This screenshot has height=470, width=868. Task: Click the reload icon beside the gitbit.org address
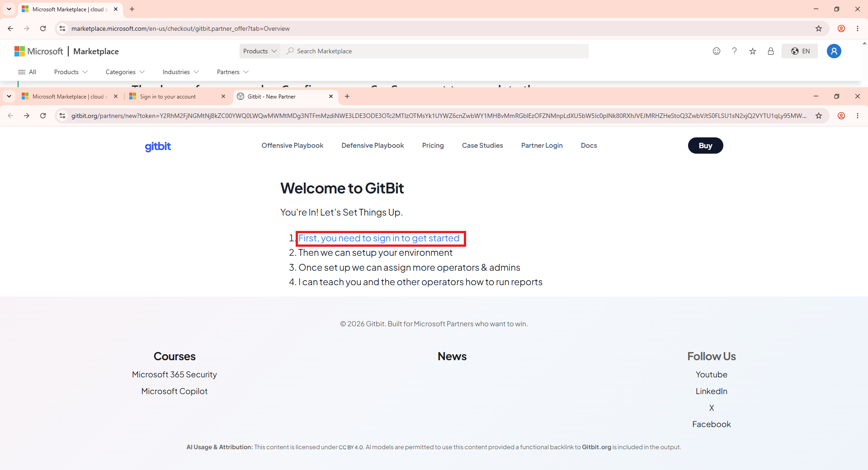tap(43, 116)
